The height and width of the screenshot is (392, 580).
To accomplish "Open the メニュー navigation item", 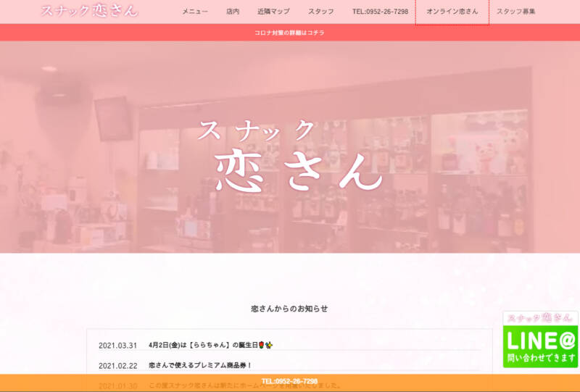I will click(195, 12).
